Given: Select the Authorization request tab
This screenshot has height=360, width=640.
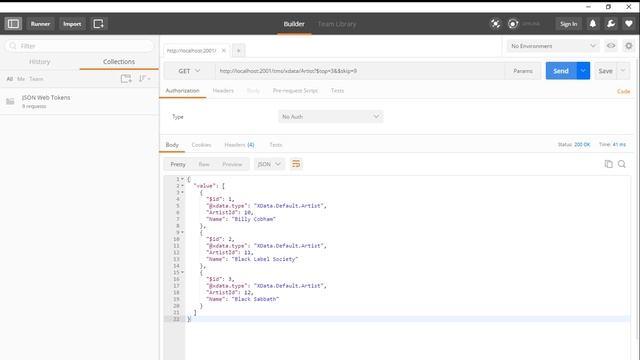Looking at the screenshot, I should pyautogui.click(x=182, y=91).
